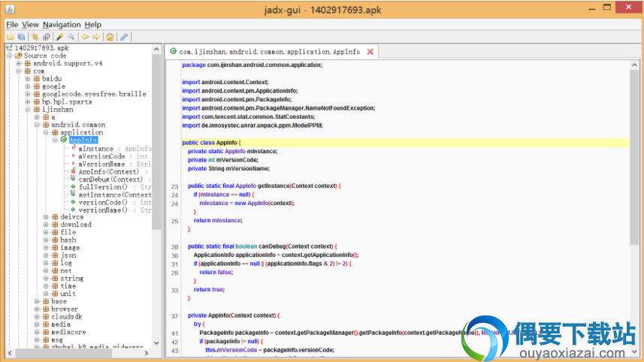644x362 pixels.
Task: Select the image package in the tree
Action: click(x=70, y=248)
